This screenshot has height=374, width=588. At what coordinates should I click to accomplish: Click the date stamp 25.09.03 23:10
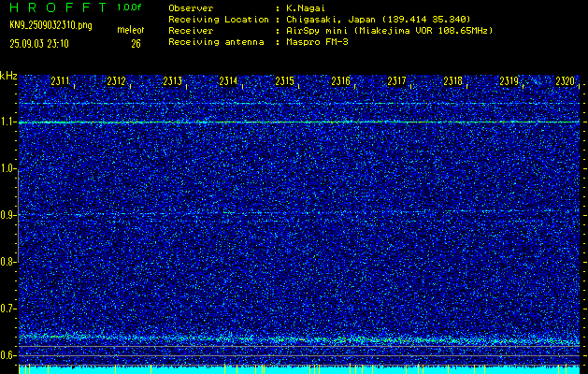coord(39,44)
